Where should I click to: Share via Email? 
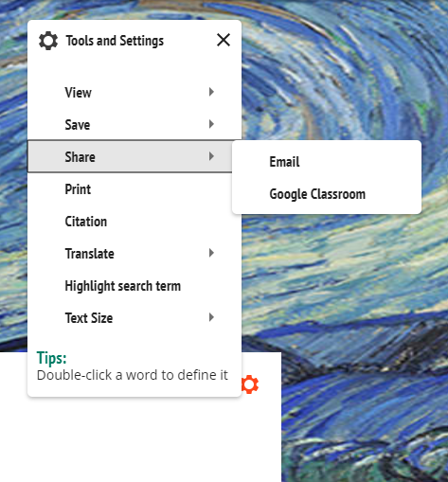pos(327,162)
